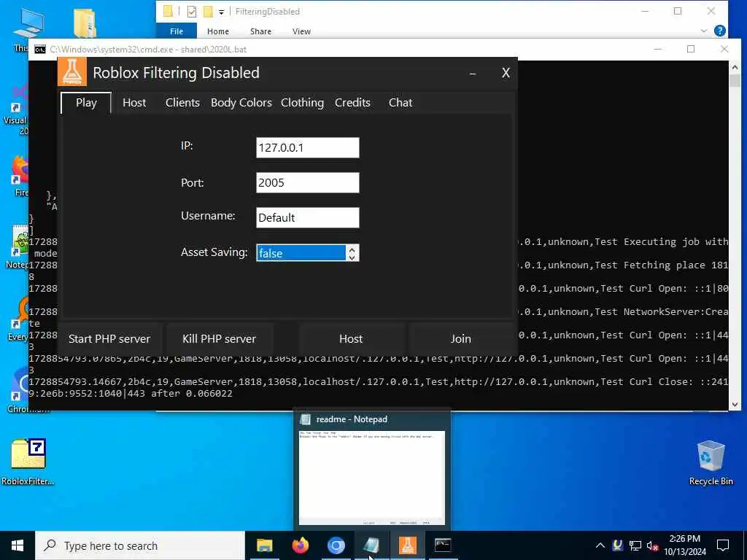Focus the Port input field
This screenshot has width=747, height=560.
(308, 183)
